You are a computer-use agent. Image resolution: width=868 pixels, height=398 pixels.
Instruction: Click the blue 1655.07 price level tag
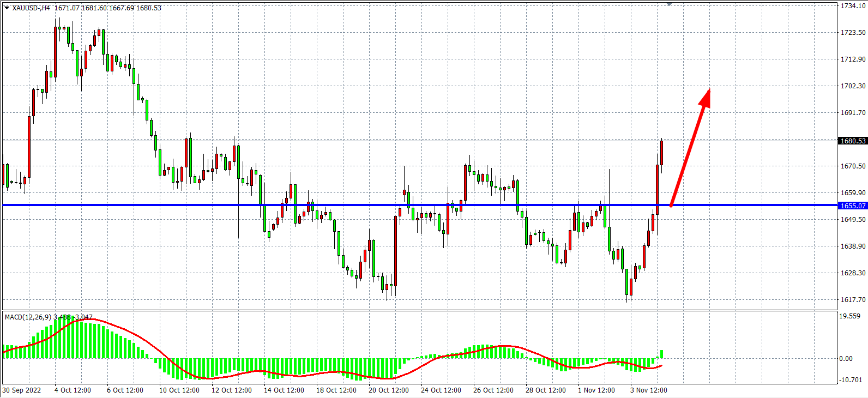click(853, 206)
